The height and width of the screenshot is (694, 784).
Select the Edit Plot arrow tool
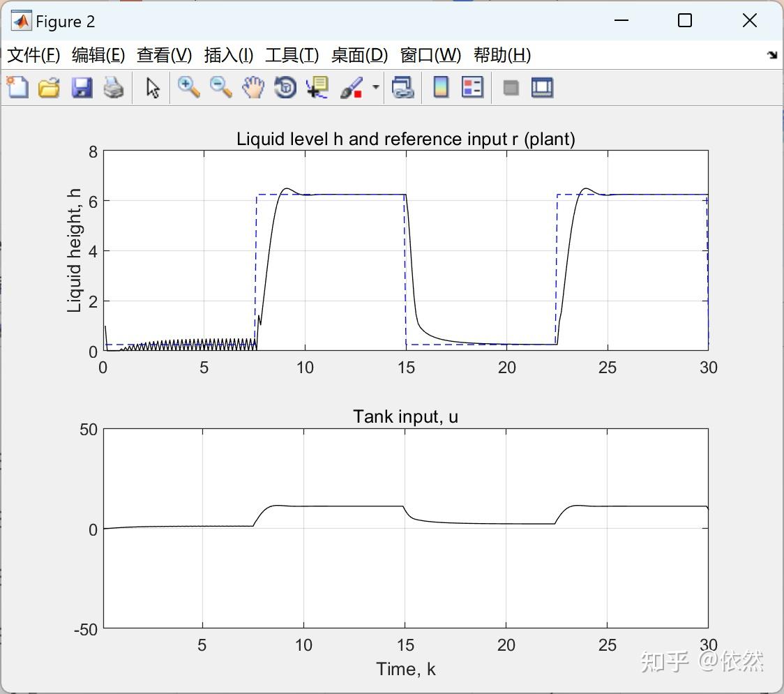(153, 87)
